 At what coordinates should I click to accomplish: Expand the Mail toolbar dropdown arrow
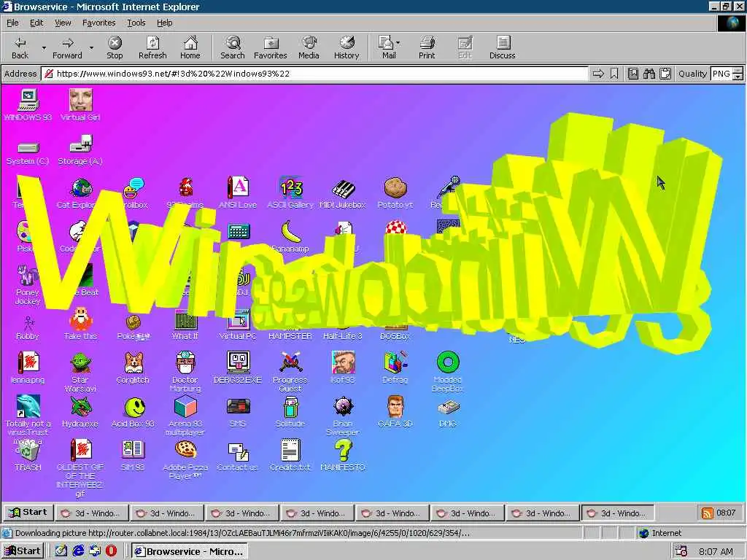pos(398,43)
